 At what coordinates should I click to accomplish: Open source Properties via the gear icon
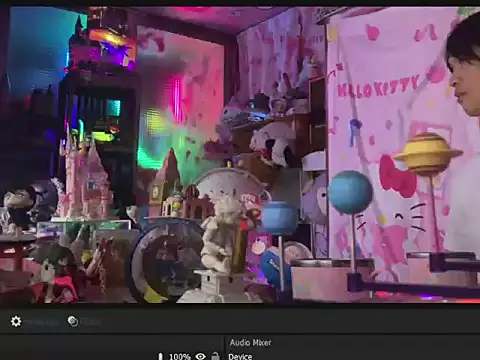tap(16, 321)
